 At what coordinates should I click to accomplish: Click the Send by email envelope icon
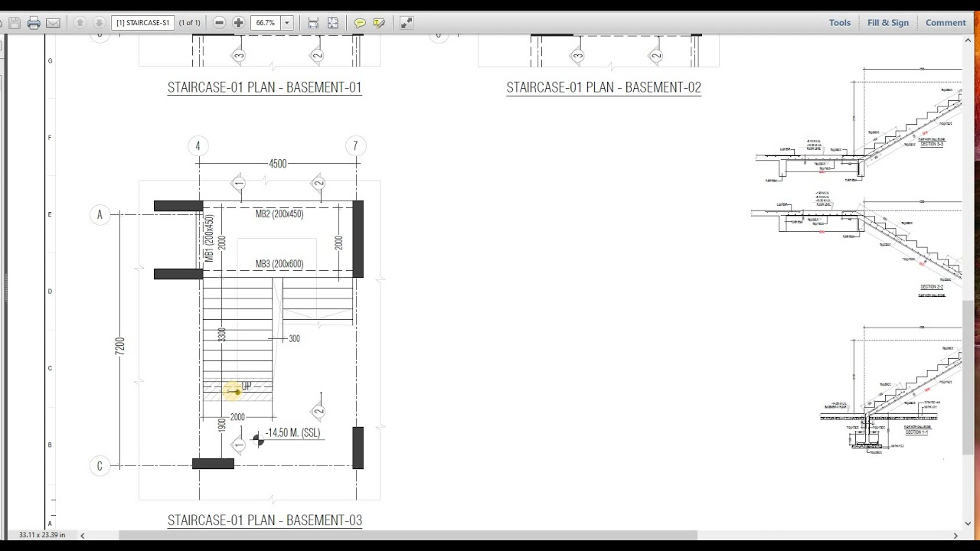click(53, 23)
